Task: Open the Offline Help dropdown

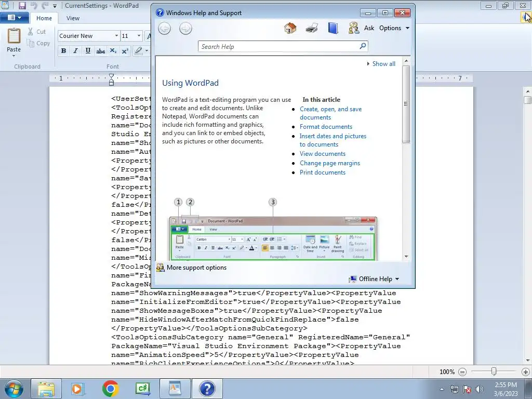Action: pos(375,279)
